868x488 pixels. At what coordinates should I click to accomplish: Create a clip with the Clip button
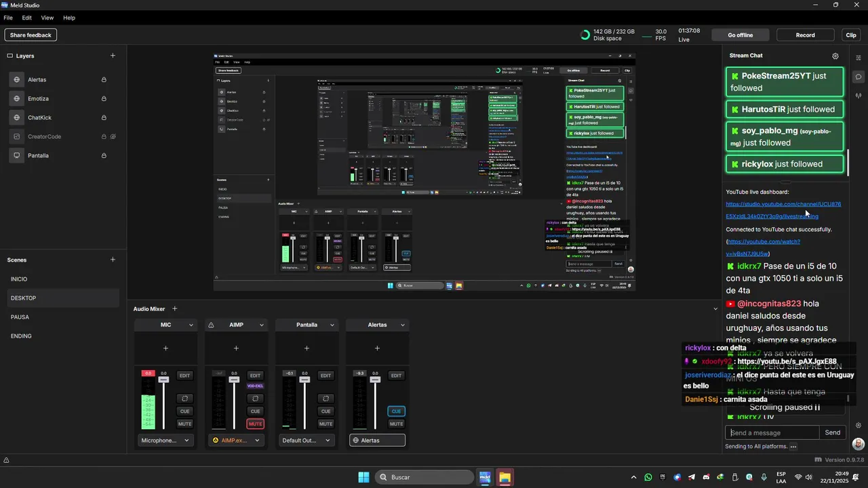coord(851,35)
